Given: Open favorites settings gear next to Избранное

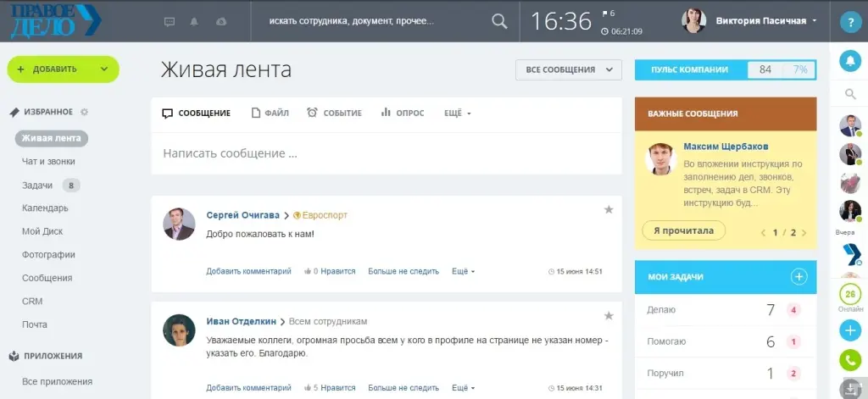Looking at the screenshot, I should (x=84, y=112).
